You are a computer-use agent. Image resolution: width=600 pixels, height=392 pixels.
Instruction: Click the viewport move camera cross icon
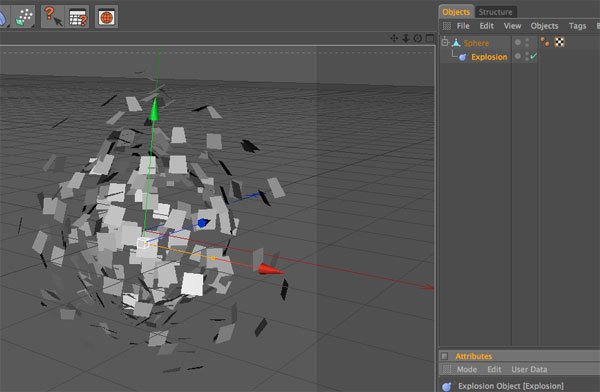pyautogui.click(x=394, y=38)
